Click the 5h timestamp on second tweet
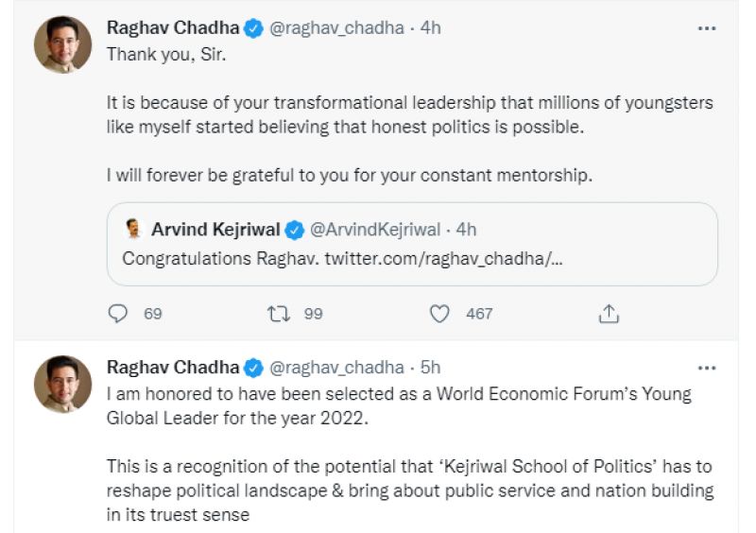The height and width of the screenshot is (533, 756). pyautogui.click(x=430, y=368)
